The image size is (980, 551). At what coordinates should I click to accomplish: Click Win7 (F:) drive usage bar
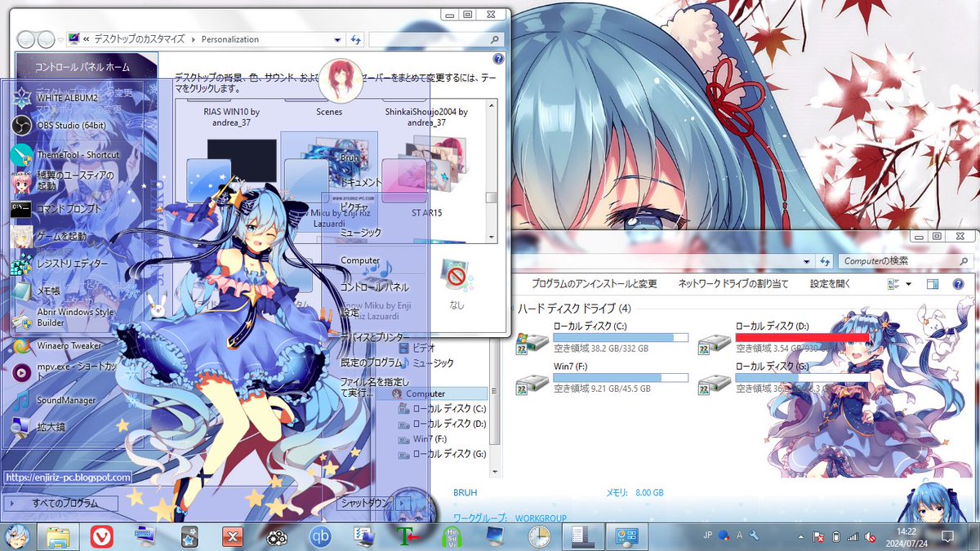(621, 377)
